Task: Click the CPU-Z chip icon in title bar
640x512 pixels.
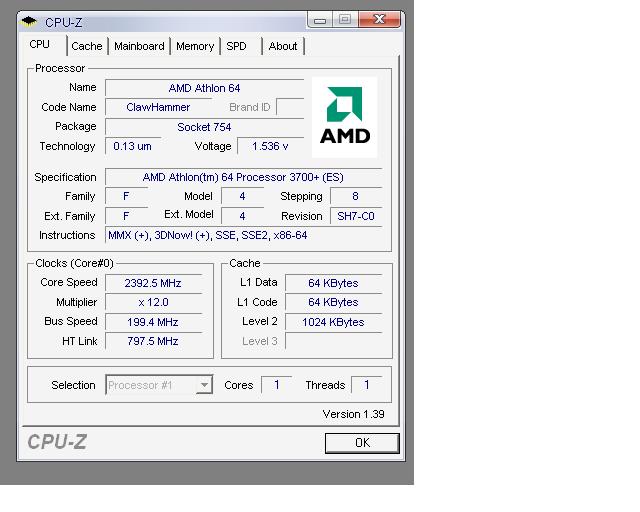Action: tap(29, 21)
